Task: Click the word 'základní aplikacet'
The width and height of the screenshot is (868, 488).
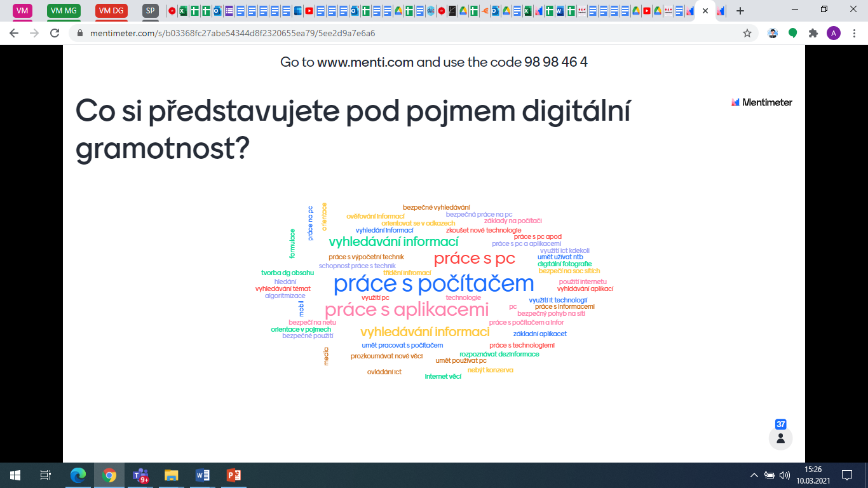Action: click(539, 334)
